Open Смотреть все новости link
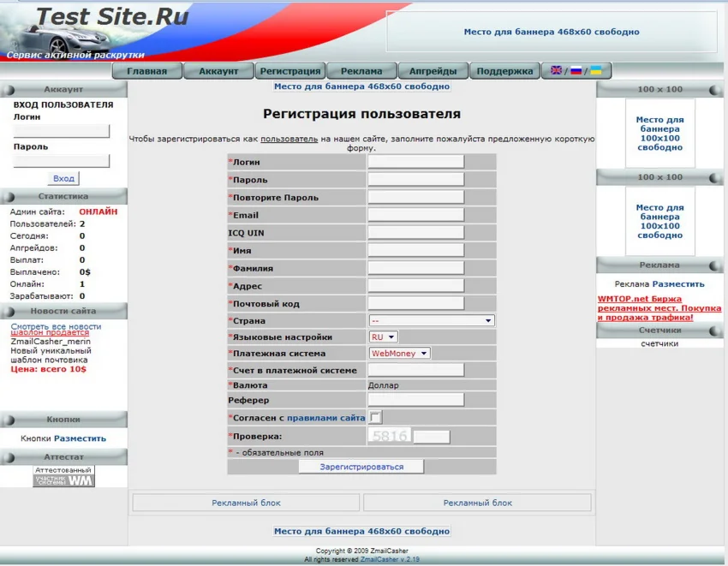 56,326
